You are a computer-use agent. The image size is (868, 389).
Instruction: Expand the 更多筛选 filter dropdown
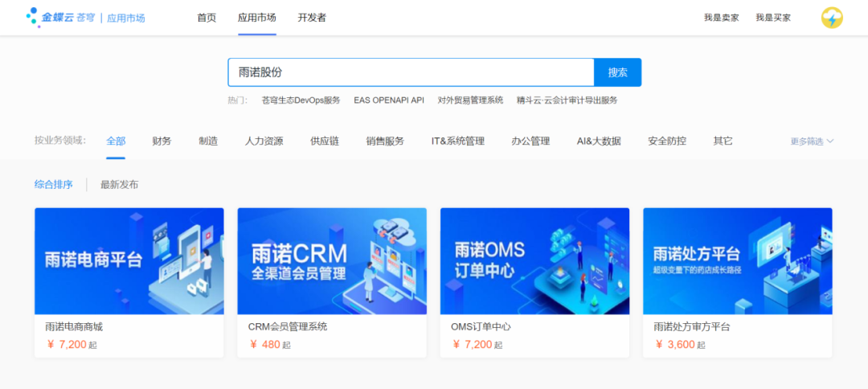(812, 141)
